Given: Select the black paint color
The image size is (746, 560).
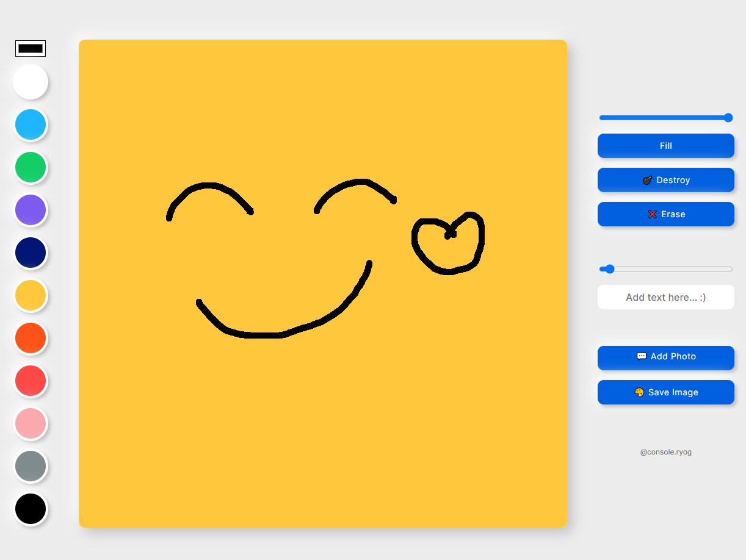Looking at the screenshot, I should point(31,509).
